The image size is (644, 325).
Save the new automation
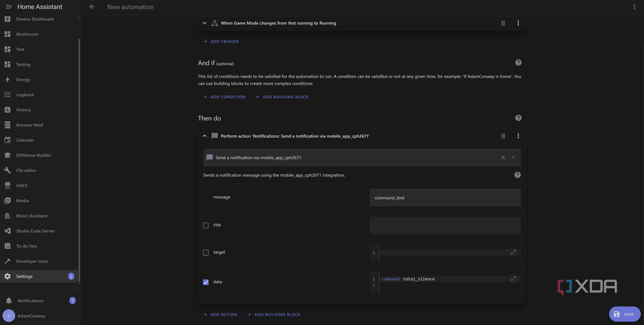click(x=625, y=314)
